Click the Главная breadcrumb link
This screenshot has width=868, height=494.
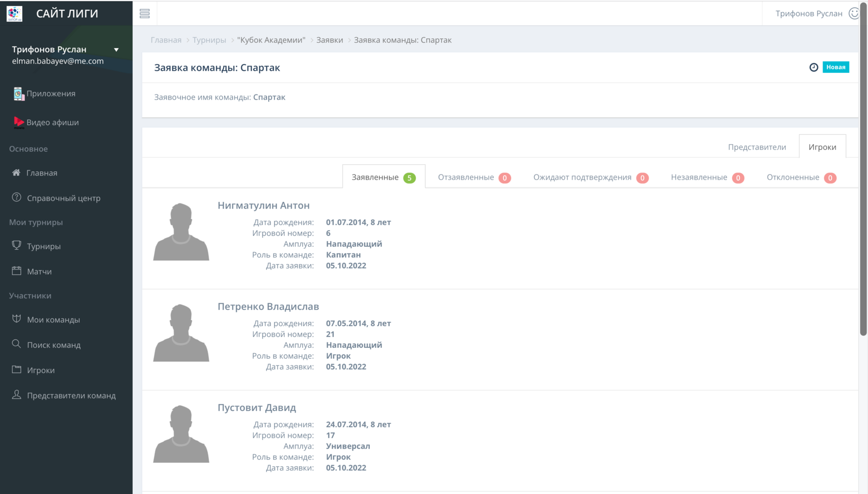pos(166,40)
